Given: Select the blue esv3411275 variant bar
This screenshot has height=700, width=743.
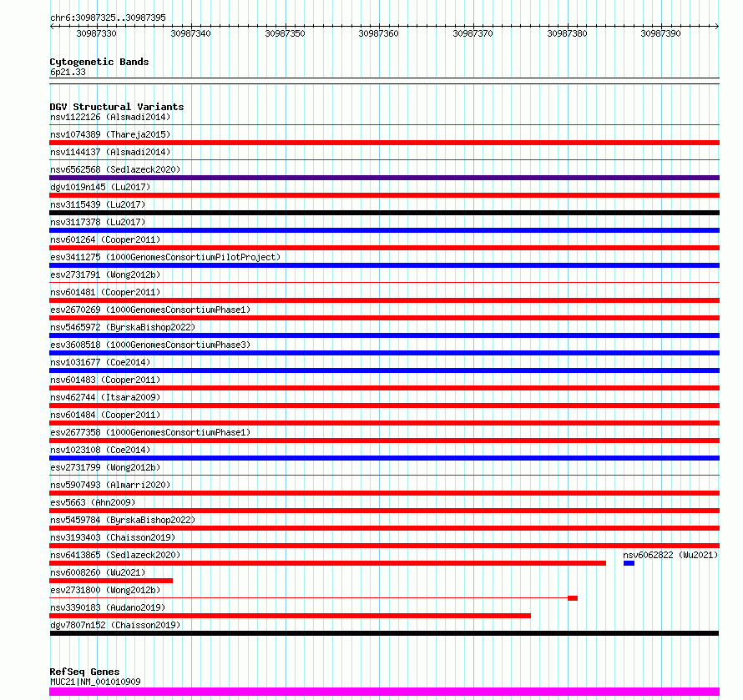Looking at the screenshot, I should point(384,265).
